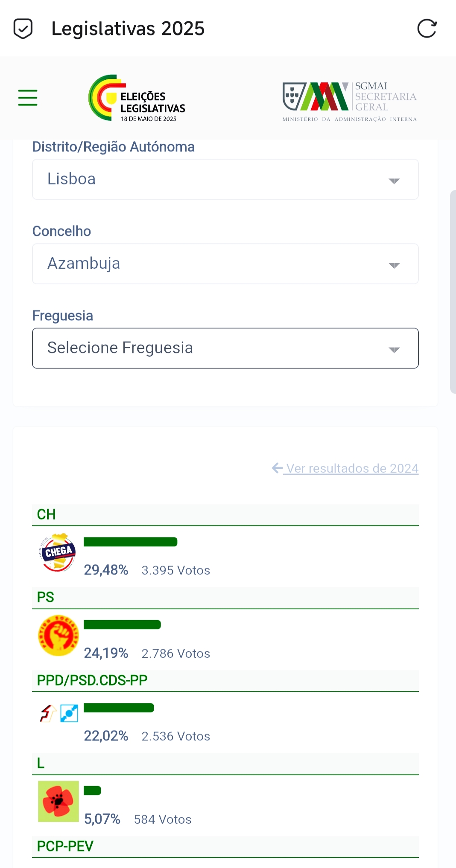Tap the Eleições Legislativas logo
456x868 pixels.
point(137,98)
